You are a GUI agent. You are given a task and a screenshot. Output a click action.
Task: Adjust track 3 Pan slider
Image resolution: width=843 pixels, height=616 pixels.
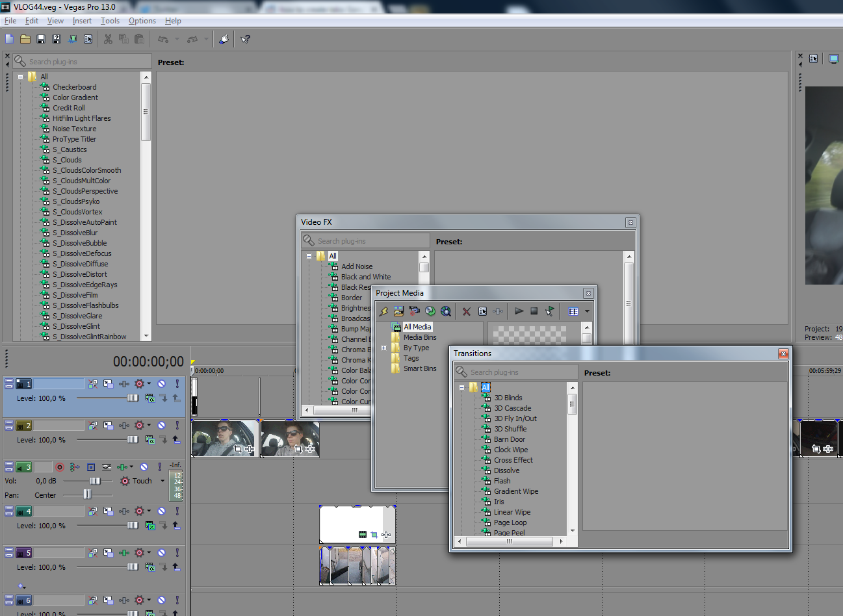click(x=87, y=494)
